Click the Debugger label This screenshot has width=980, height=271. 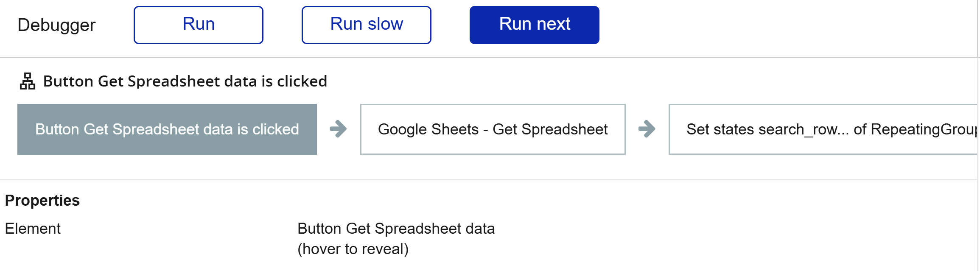pyautogui.click(x=56, y=25)
